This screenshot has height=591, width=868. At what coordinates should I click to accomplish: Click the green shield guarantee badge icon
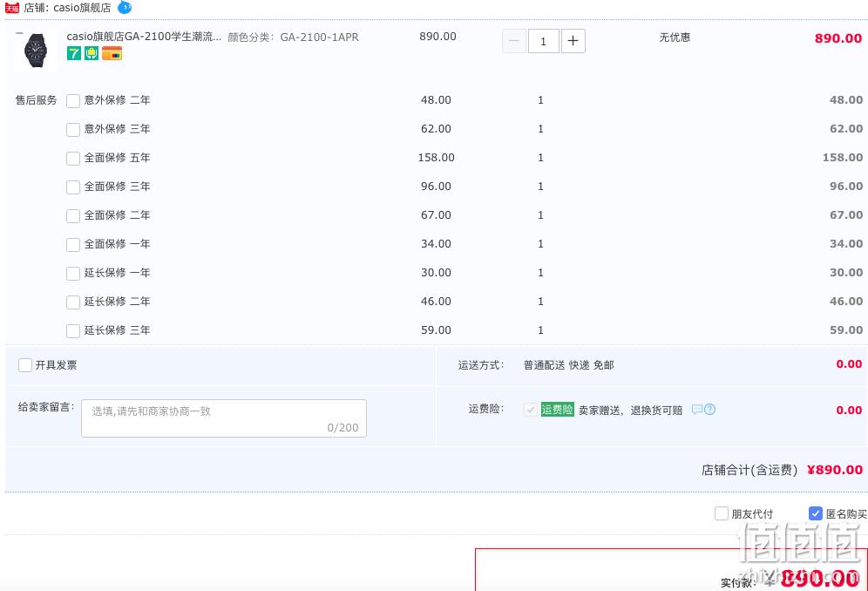pos(92,53)
